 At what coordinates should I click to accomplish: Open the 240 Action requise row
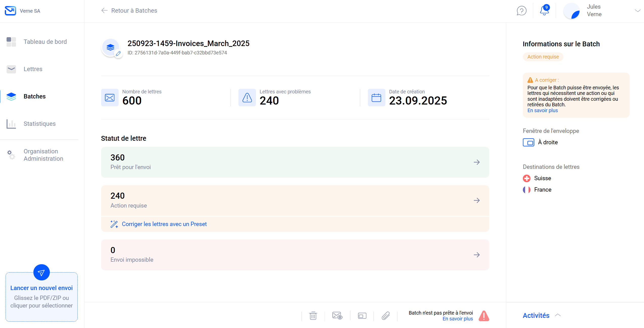[295, 200]
